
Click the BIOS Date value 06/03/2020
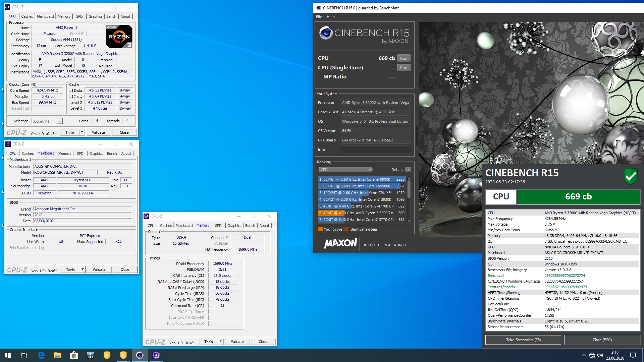(83, 221)
